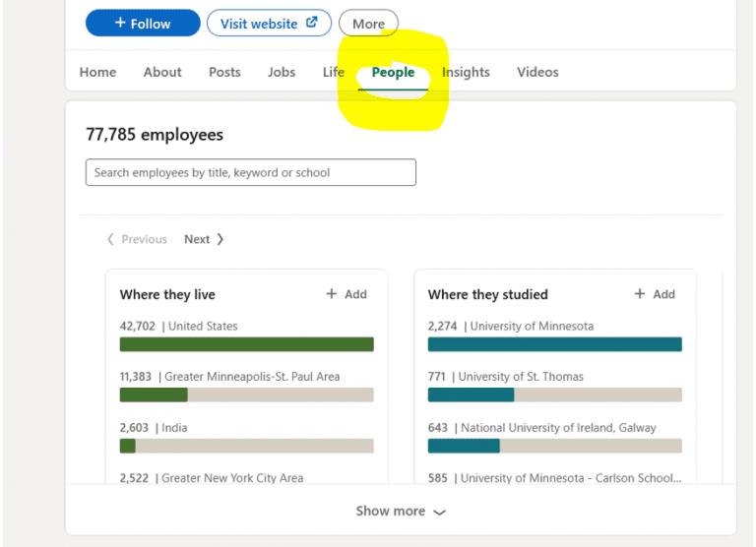Switch to the Home tab
The height and width of the screenshot is (547, 756).
click(x=97, y=72)
